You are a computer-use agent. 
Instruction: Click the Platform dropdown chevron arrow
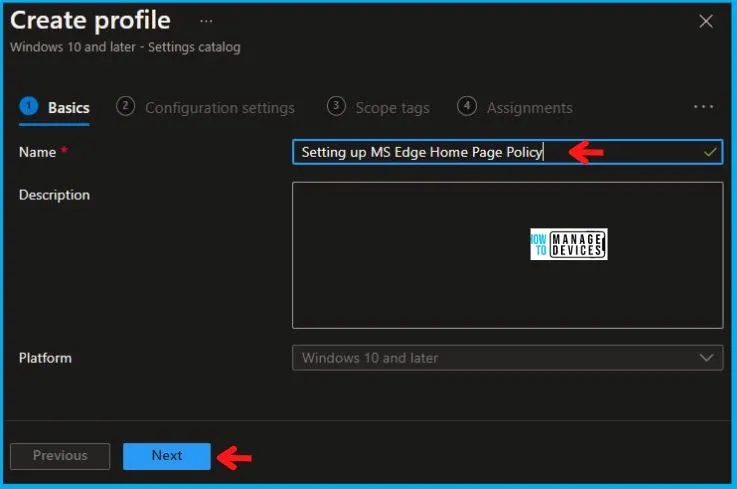(706, 358)
